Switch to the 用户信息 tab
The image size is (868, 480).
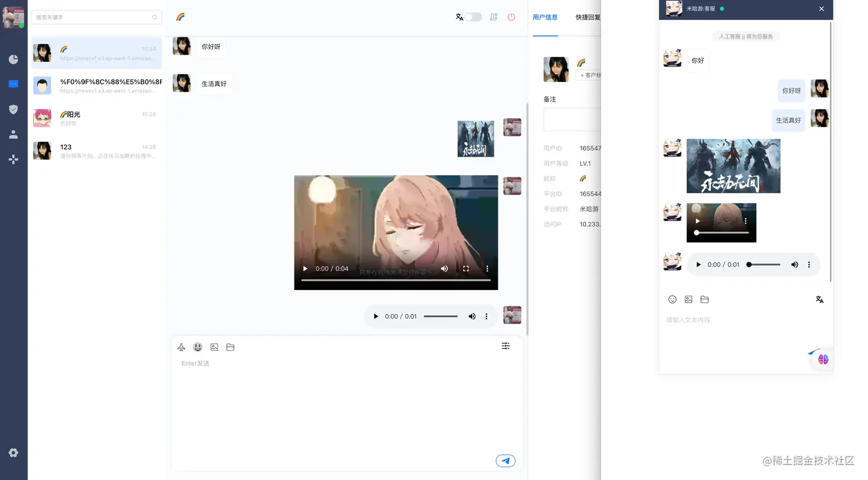tap(545, 17)
